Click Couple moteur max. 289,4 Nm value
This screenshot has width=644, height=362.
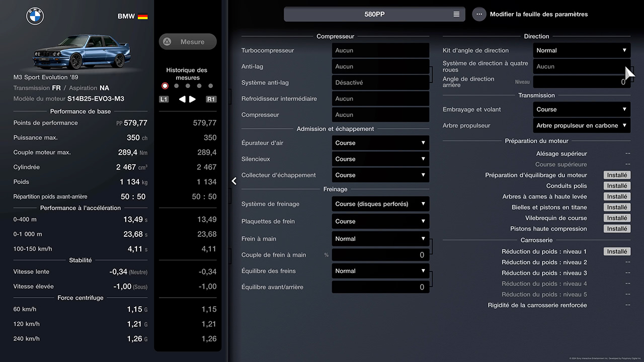[x=133, y=152]
